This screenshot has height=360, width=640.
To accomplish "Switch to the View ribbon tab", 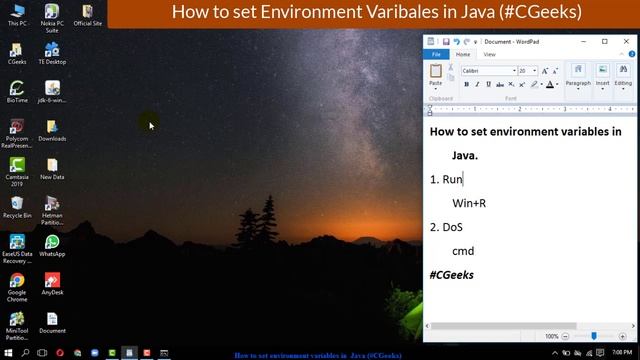I will 489,54.
